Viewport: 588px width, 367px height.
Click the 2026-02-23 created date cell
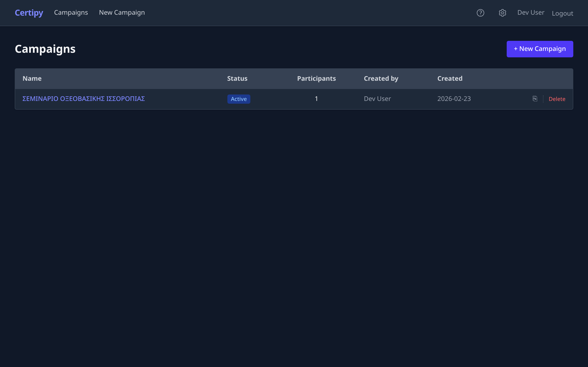(x=454, y=99)
